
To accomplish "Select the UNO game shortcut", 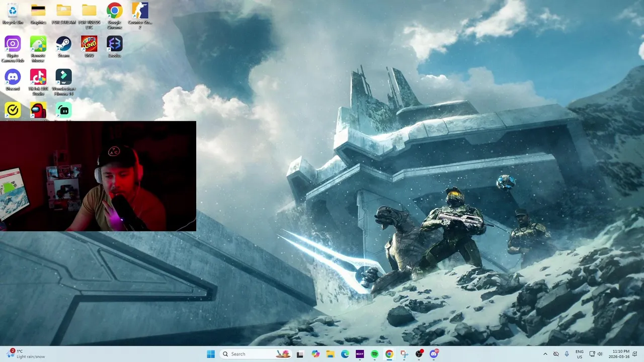I will point(89,47).
